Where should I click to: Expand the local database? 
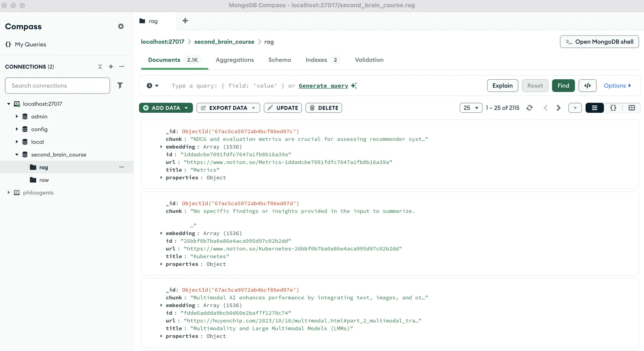point(17,142)
